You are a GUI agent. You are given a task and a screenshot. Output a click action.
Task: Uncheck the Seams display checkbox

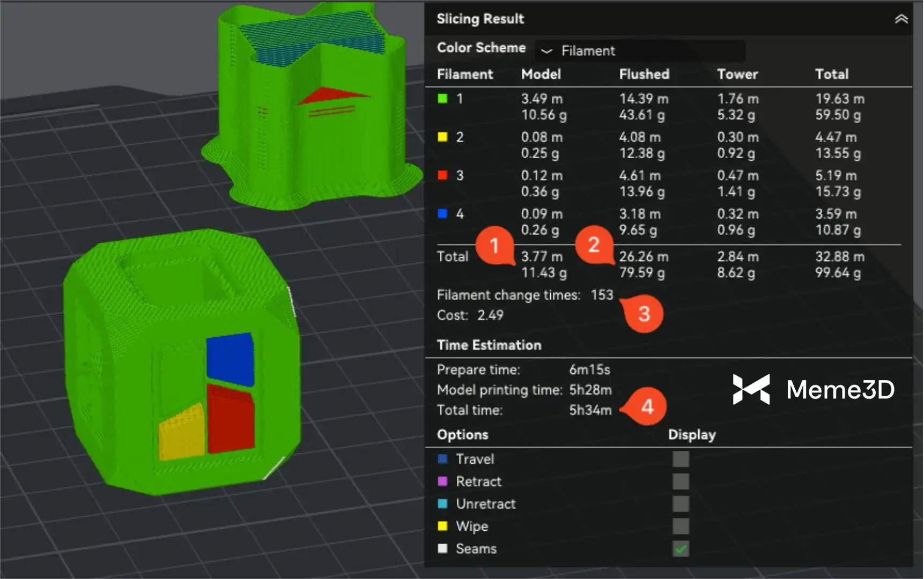pyautogui.click(x=681, y=548)
